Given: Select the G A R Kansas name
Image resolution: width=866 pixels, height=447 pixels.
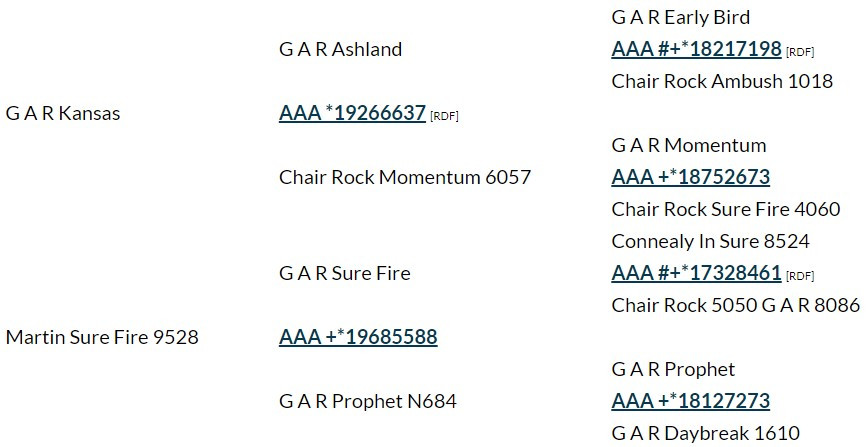Looking at the screenshot, I should coord(63,113).
